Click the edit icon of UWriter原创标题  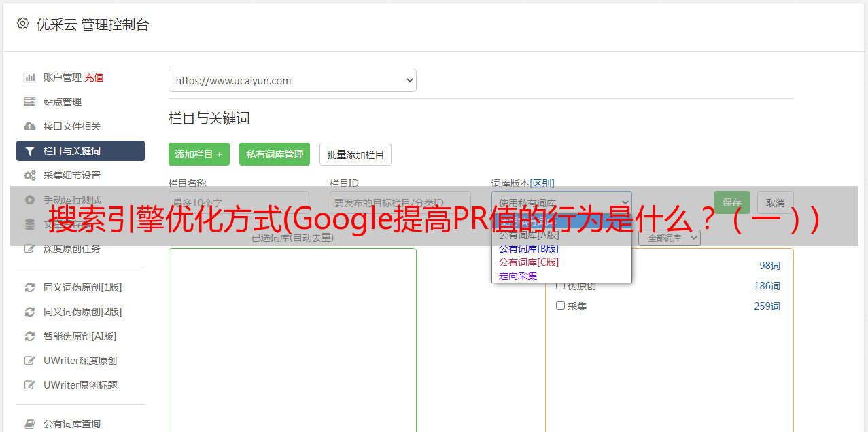pos(29,385)
